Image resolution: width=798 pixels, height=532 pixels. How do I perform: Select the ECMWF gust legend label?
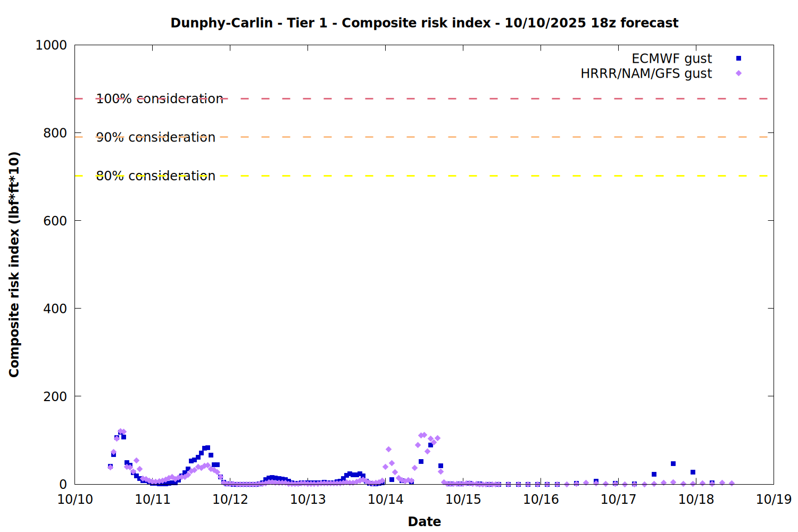pyautogui.click(x=671, y=59)
